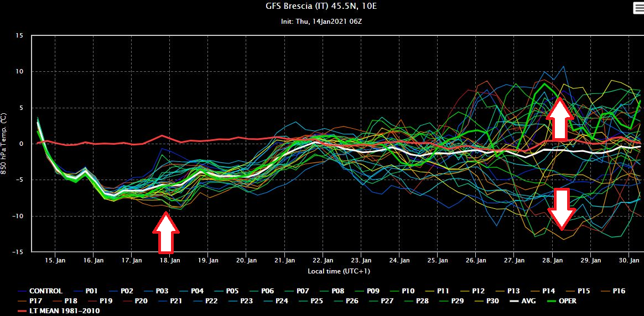Show or hide the P25 line
This screenshot has width=644, height=316.
coord(311,301)
